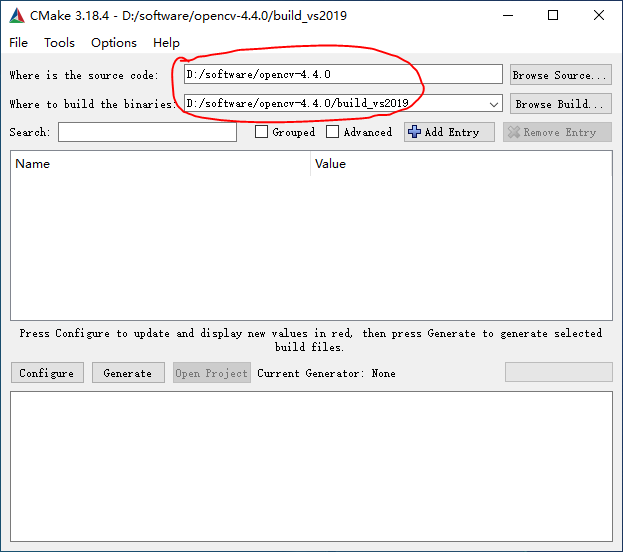Enable the Grouped checkbox

pyautogui.click(x=261, y=132)
